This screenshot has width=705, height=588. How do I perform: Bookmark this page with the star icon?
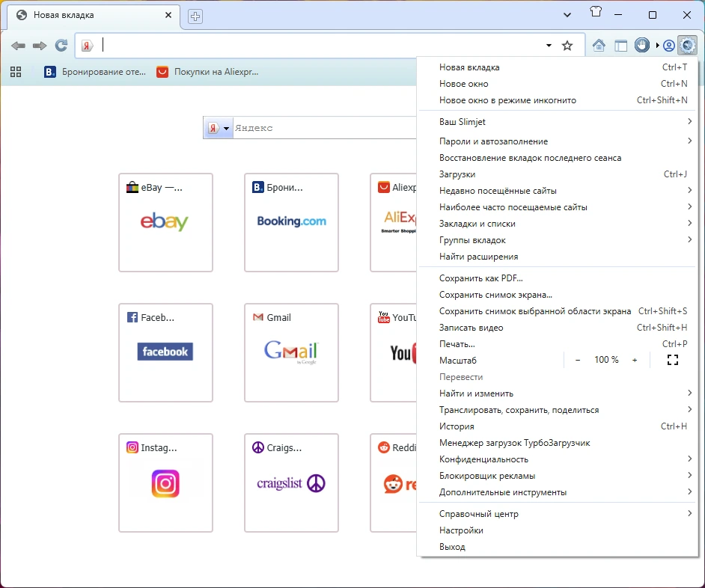[567, 46]
